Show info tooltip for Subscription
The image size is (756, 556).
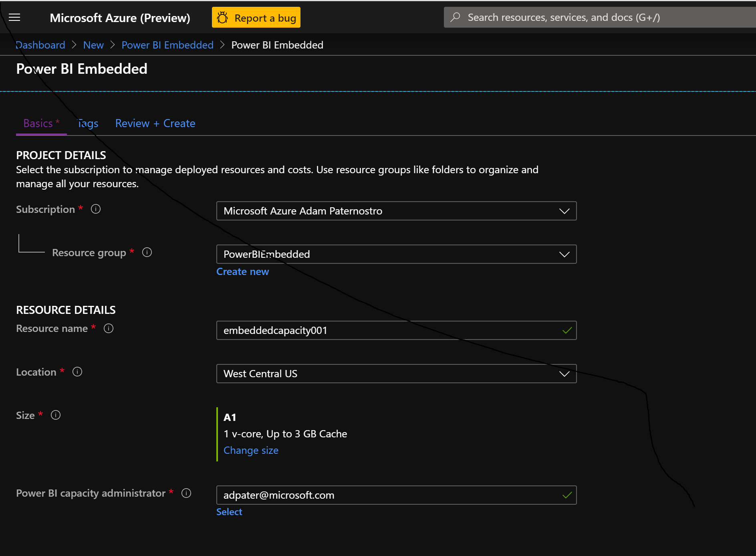click(96, 209)
